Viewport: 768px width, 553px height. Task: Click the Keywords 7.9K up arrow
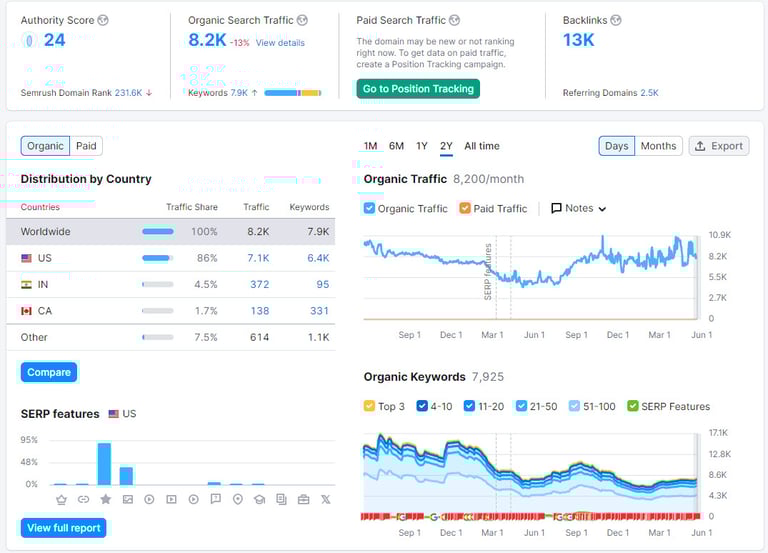[x=254, y=93]
